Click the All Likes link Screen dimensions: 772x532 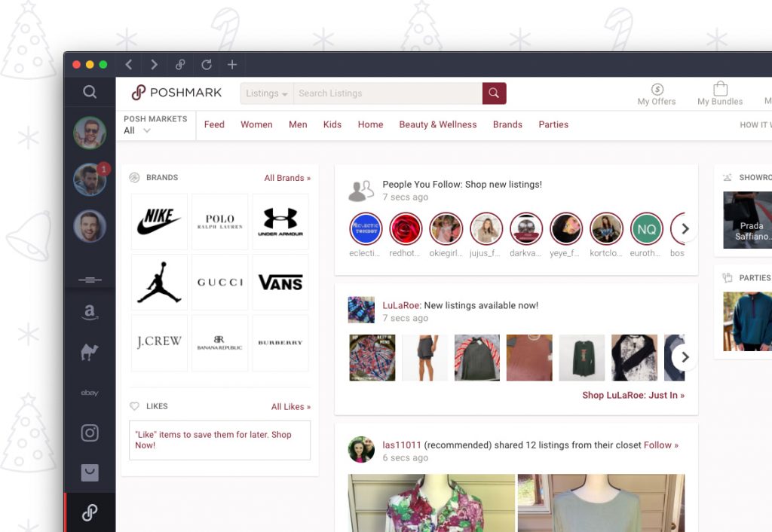(x=291, y=406)
